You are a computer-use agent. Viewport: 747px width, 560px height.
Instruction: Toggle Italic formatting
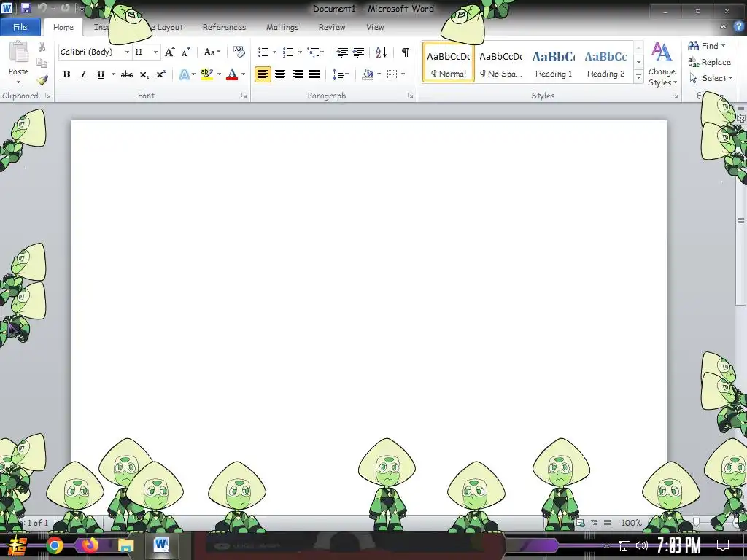coord(83,74)
